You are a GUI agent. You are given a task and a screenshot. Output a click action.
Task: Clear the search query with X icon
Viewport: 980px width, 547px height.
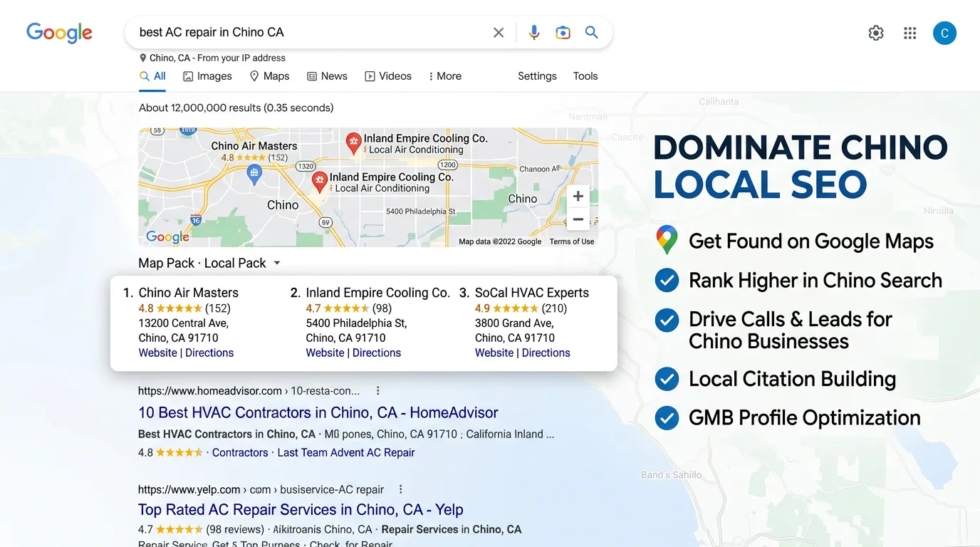[x=499, y=32]
